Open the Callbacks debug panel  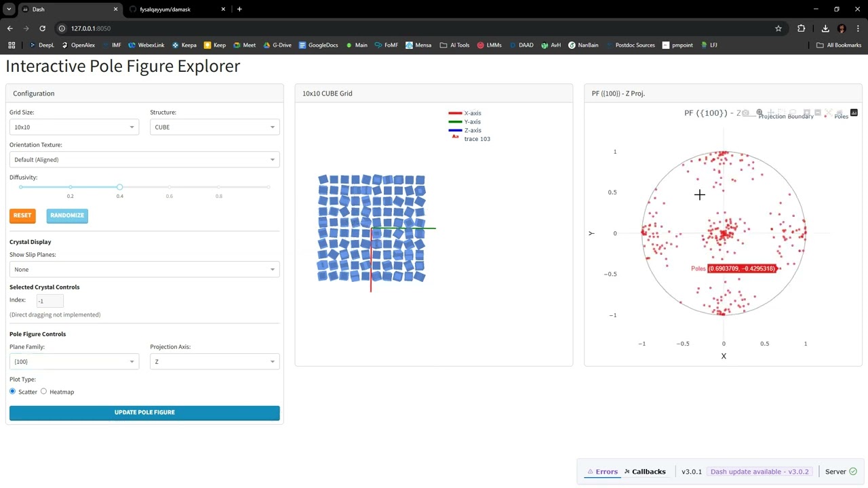click(645, 472)
